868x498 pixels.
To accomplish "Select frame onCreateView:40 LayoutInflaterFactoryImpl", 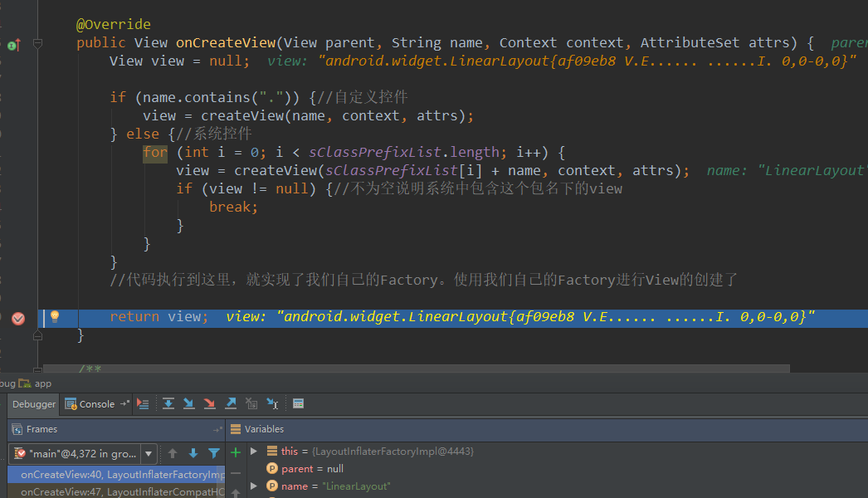I will click(116, 475).
